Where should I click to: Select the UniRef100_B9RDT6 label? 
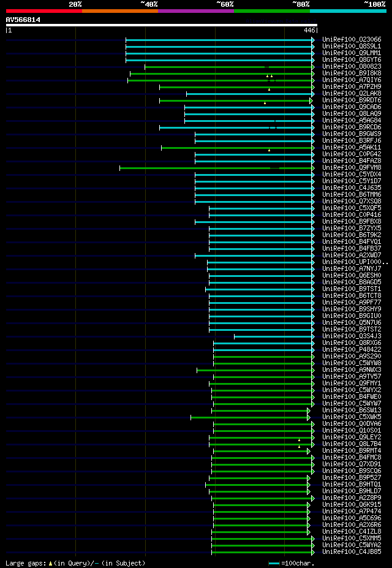tap(352, 100)
